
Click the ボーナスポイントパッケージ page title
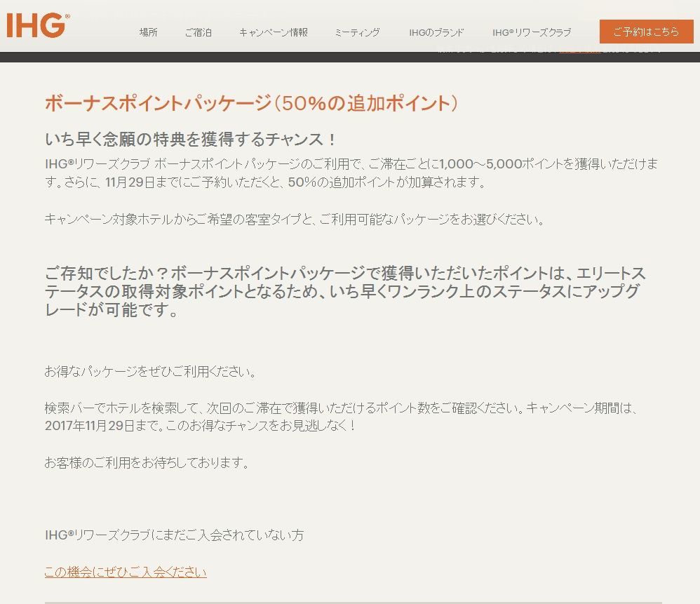click(251, 103)
